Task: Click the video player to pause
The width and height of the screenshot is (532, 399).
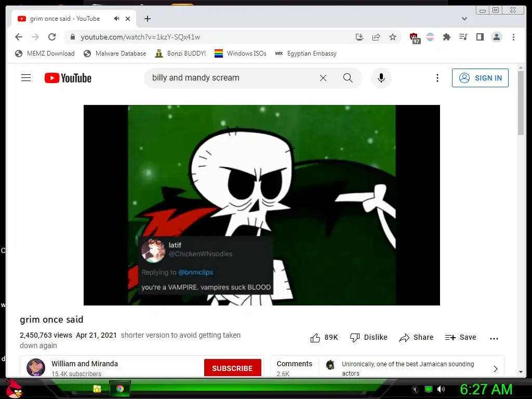Action: (x=262, y=205)
